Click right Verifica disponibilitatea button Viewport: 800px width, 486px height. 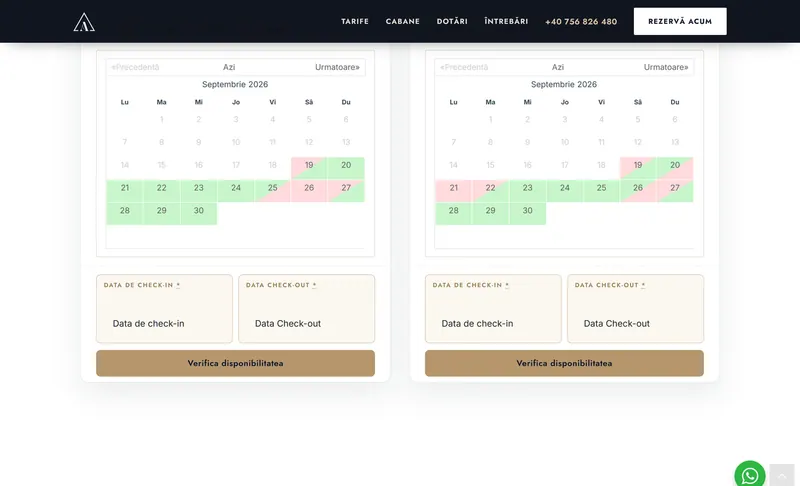point(564,363)
